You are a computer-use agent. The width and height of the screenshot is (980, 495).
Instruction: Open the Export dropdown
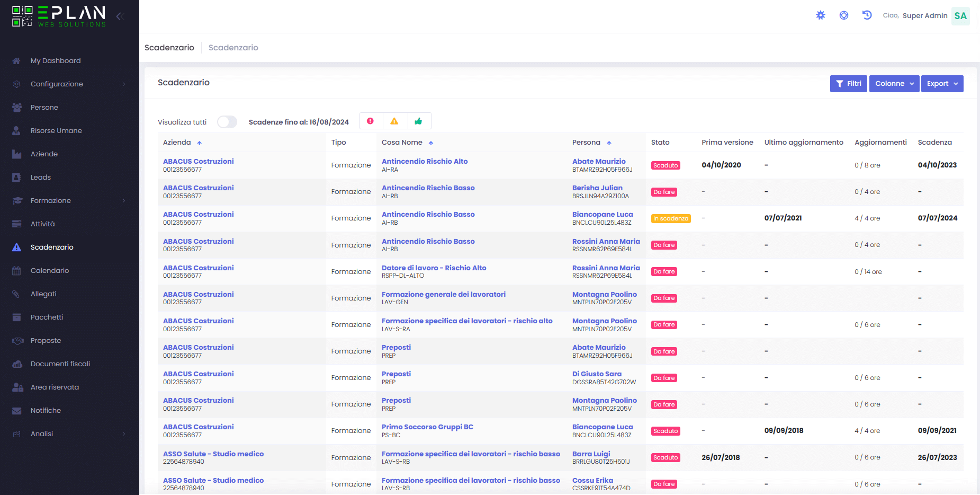point(942,84)
